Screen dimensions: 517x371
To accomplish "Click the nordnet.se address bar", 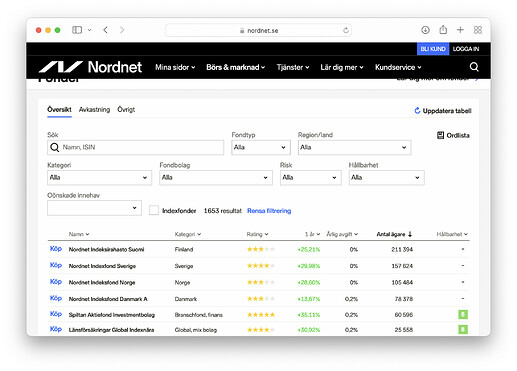I will (x=258, y=30).
